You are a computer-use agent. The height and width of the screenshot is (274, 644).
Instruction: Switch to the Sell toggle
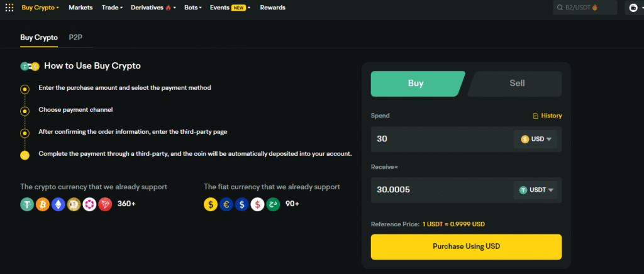pos(516,84)
